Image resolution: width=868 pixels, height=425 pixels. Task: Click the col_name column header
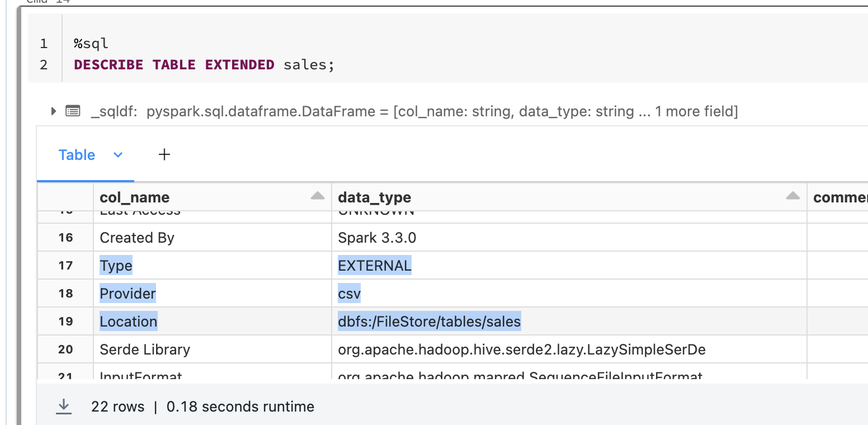pyautogui.click(x=135, y=197)
